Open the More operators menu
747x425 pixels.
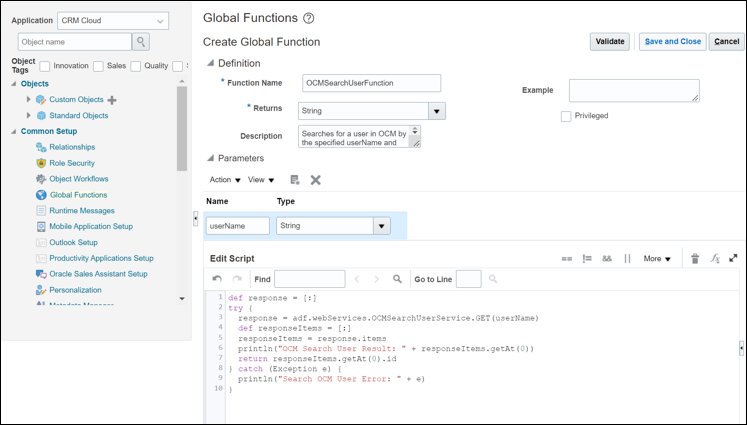[x=657, y=259]
